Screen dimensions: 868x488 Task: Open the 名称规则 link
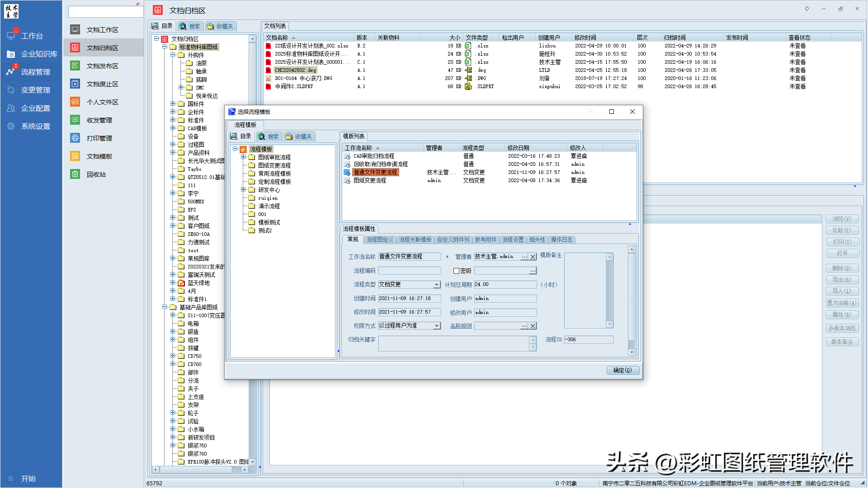point(461,326)
